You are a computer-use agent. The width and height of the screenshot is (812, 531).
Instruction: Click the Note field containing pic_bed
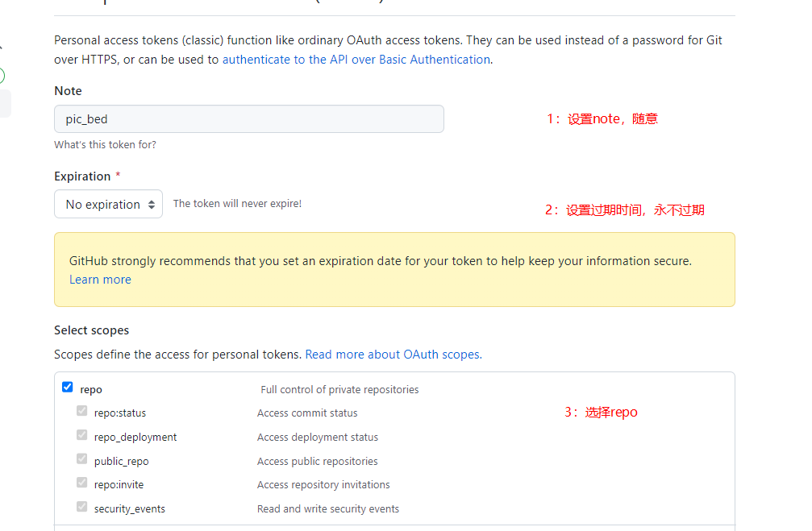tap(248, 119)
